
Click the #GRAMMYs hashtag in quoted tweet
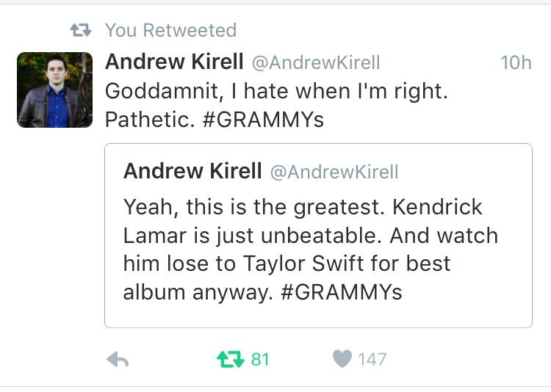pyautogui.click(x=342, y=292)
